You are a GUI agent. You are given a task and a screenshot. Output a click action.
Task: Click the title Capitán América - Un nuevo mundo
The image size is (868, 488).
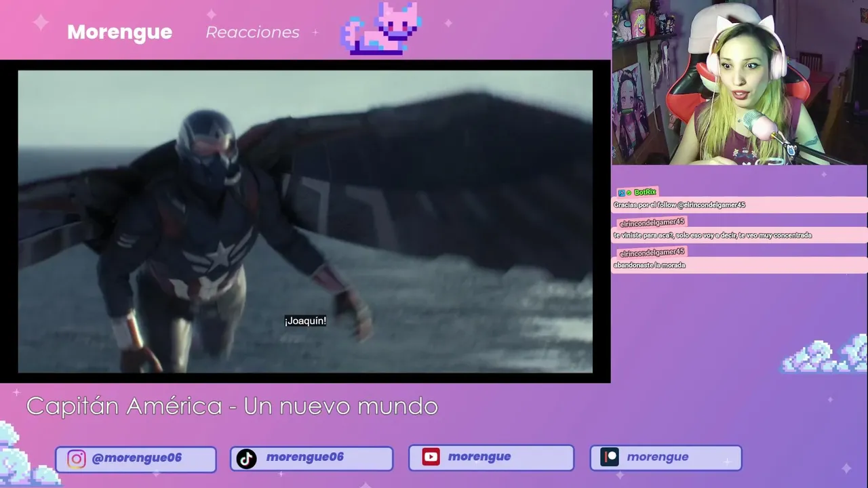tap(232, 406)
